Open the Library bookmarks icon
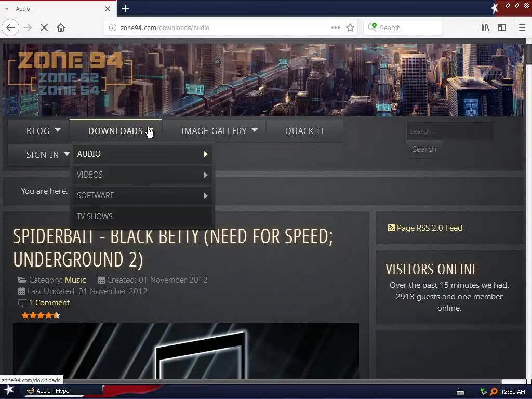The width and height of the screenshot is (532, 399). click(x=485, y=28)
